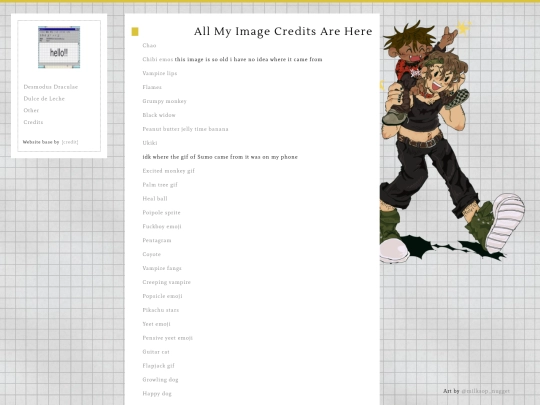
Task: Click the hello!! window thumbnail image
Action: tap(59, 47)
